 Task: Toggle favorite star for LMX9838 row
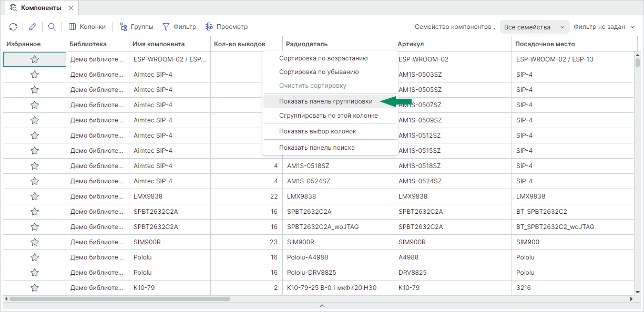click(35, 196)
